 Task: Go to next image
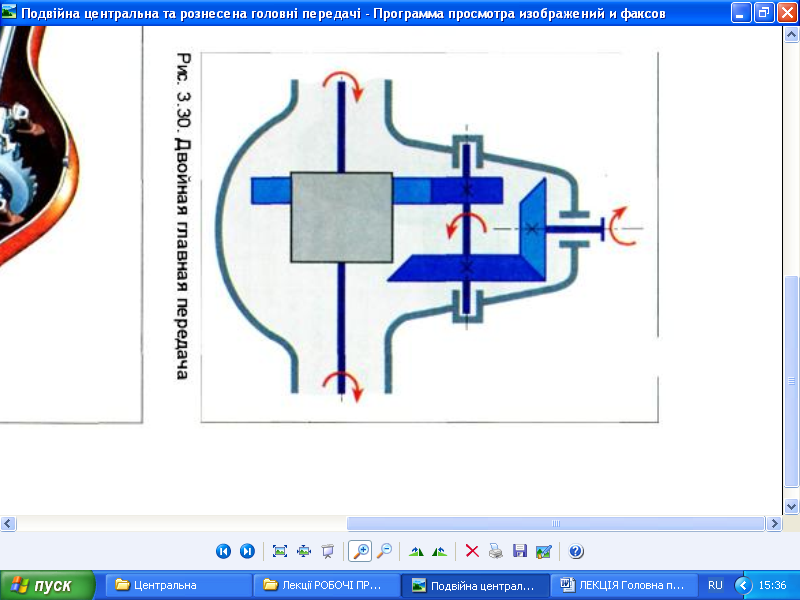247,551
